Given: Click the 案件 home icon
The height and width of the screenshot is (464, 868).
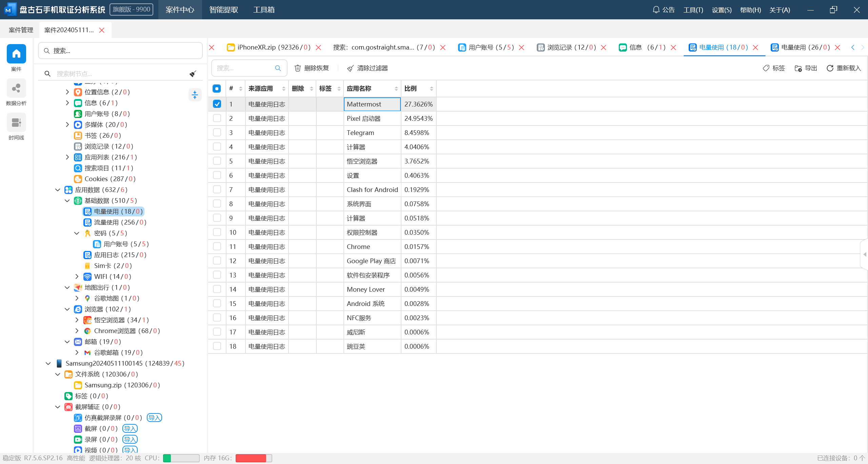Looking at the screenshot, I should 16,54.
